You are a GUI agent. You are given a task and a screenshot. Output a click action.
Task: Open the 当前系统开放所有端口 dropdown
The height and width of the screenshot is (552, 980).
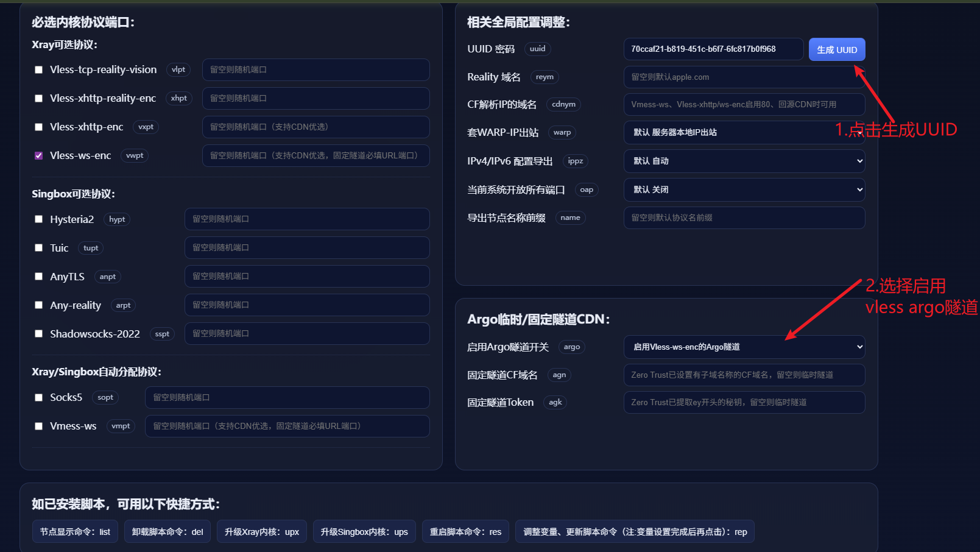pyautogui.click(x=744, y=190)
